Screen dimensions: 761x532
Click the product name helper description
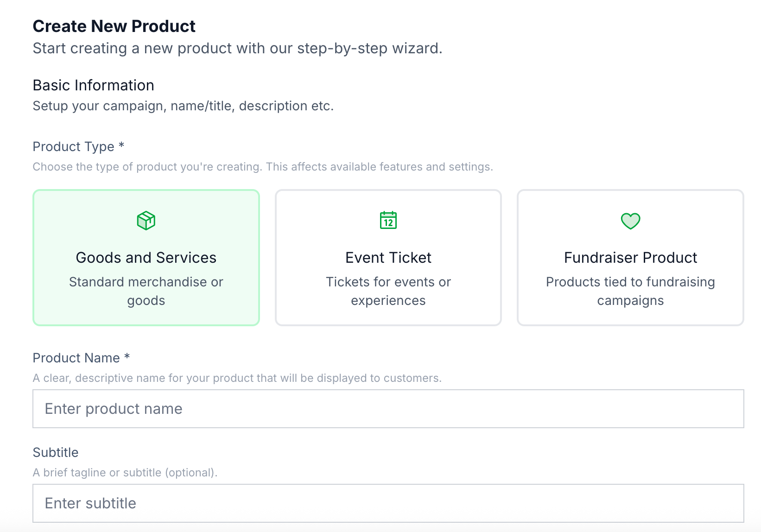tap(237, 378)
